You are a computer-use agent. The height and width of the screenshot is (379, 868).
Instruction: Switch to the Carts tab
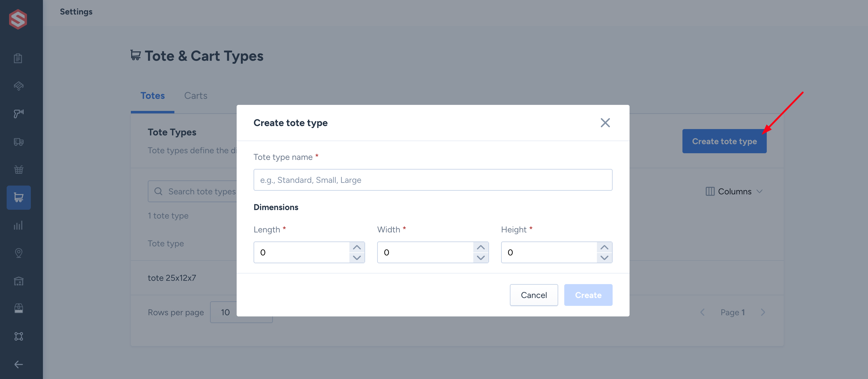pos(196,96)
